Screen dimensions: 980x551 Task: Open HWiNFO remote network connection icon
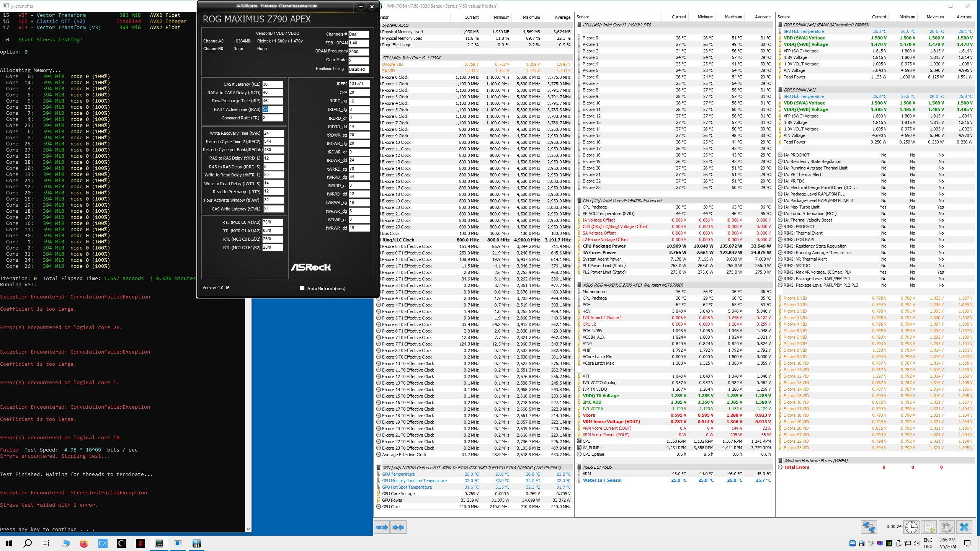pos(869,527)
